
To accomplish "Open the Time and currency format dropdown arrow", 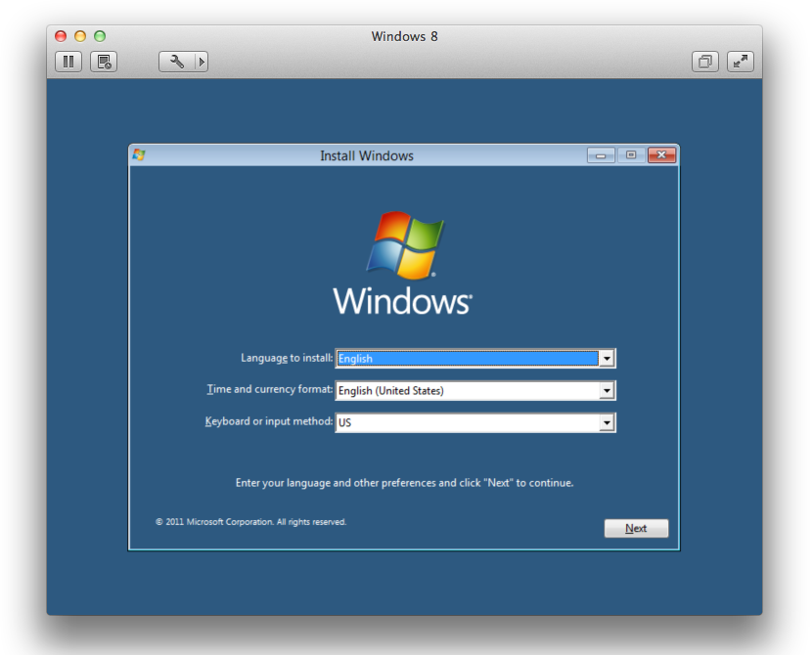I will click(x=607, y=390).
